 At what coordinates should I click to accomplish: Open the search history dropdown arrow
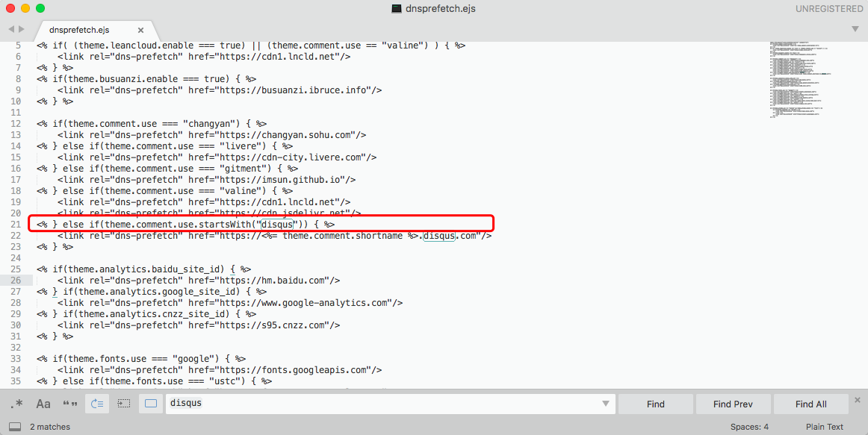[606, 403]
